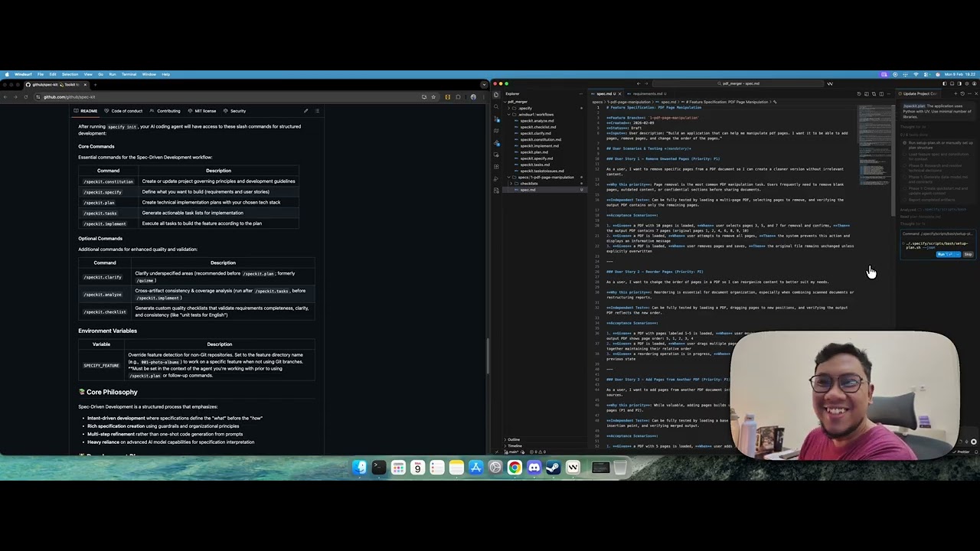This screenshot has height=551, width=980.
Task: Open Wi-Fi status in macOS menu bar
Action: (916, 74)
